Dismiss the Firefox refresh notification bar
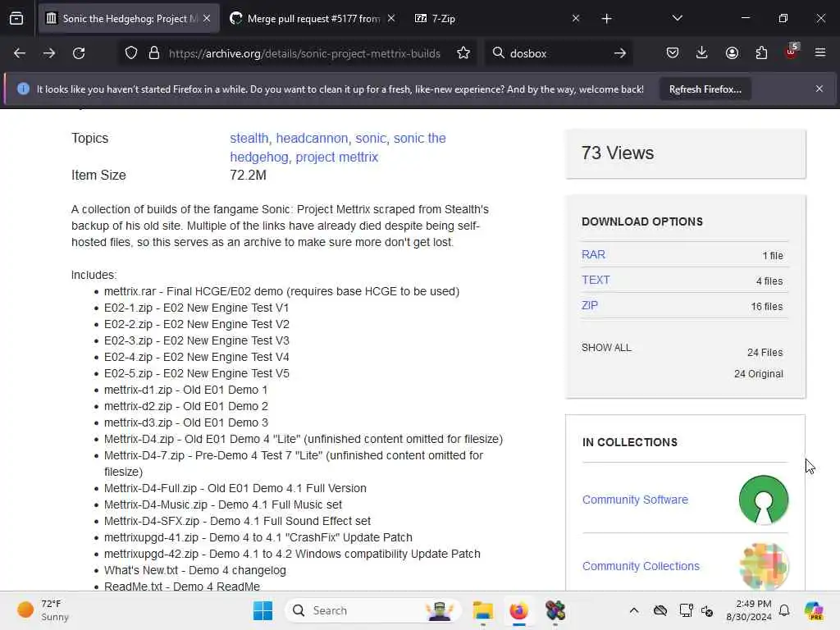 819,89
